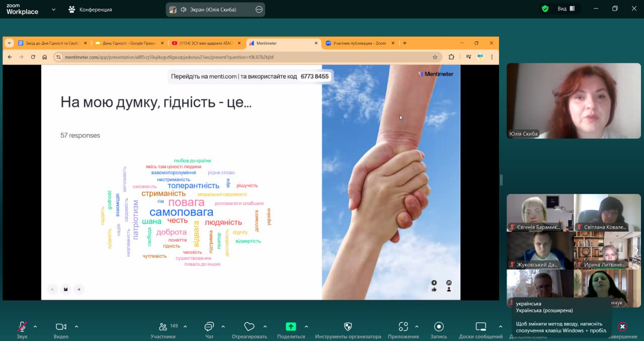Expand the arrow next to Участники
644x341 pixels.
click(185, 326)
